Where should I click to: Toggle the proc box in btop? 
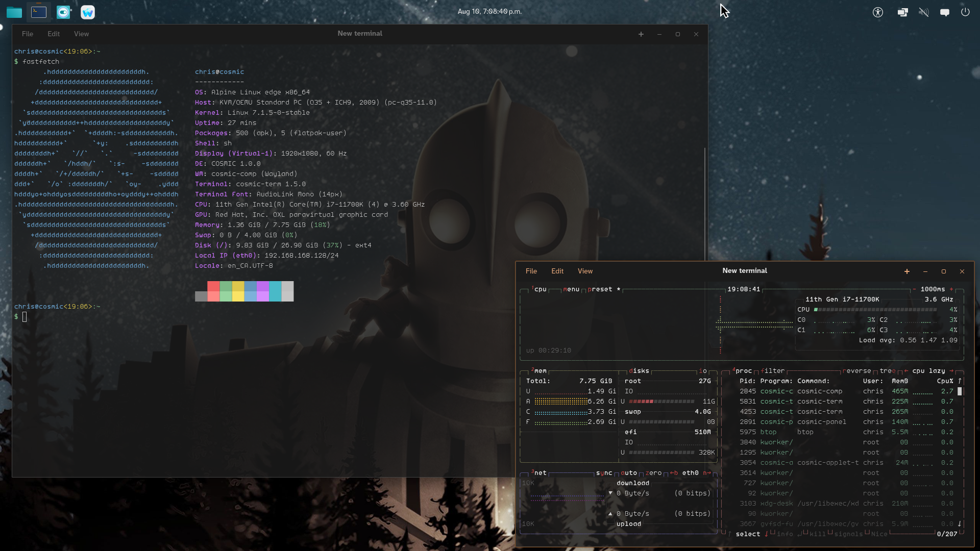point(742,371)
